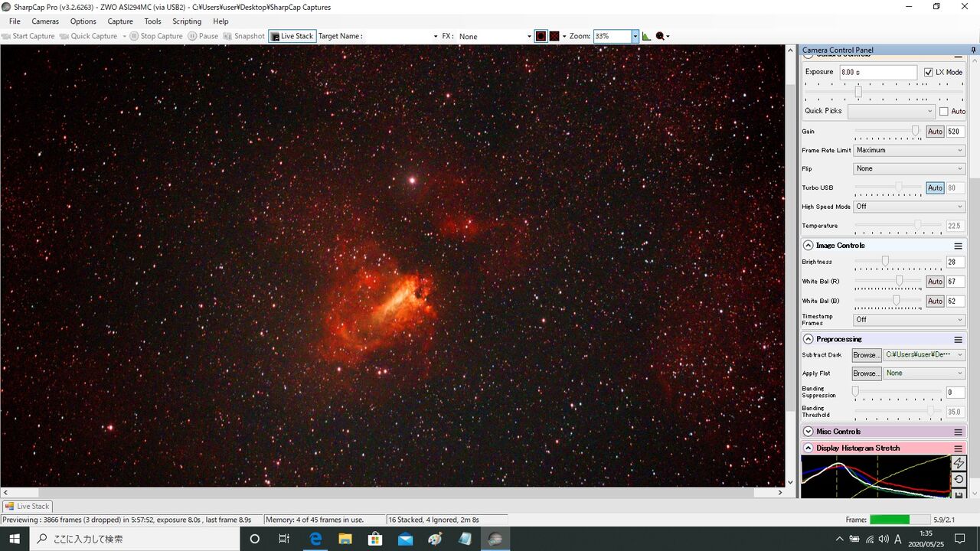Click the SharpCap taskbar icon
Viewport: 980px width, 551px height.
click(495, 539)
